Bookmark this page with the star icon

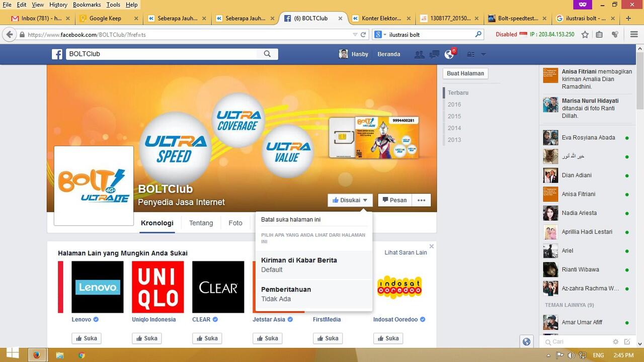click(585, 35)
